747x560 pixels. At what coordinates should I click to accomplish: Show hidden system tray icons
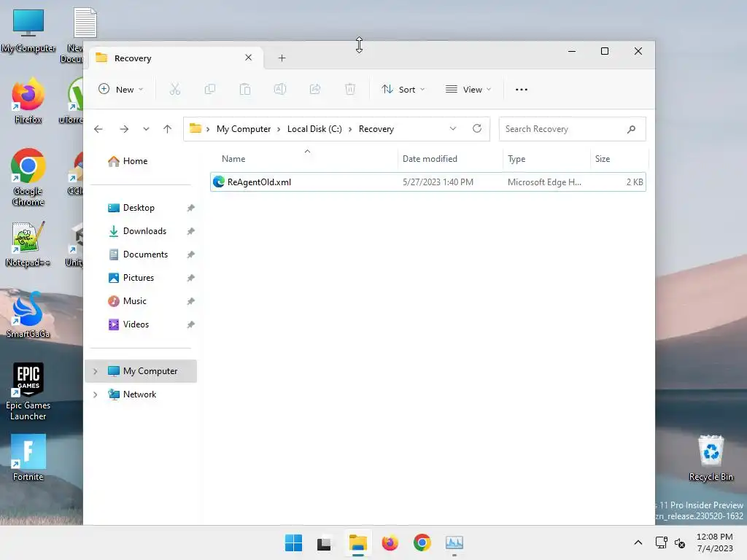point(638,542)
